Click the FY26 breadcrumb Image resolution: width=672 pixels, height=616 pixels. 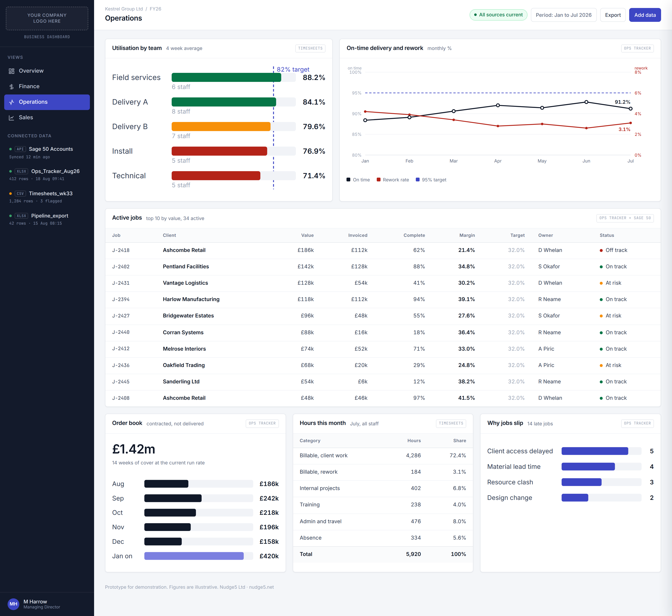coord(155,9)
